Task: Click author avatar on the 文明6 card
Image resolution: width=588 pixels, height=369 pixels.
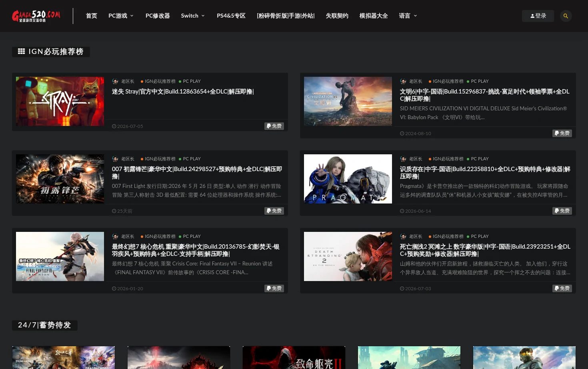Action: (x=403, y=81)
